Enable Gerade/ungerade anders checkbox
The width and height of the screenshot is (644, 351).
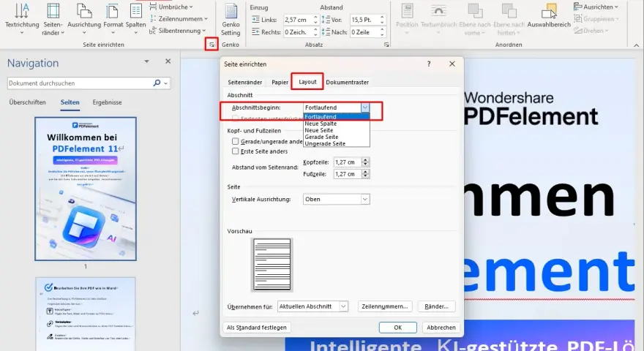(x=236, y=141)
